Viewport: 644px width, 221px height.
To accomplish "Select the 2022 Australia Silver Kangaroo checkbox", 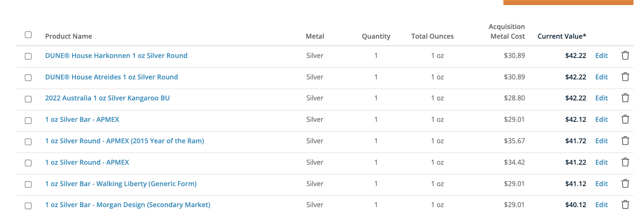I will (28, 99).
